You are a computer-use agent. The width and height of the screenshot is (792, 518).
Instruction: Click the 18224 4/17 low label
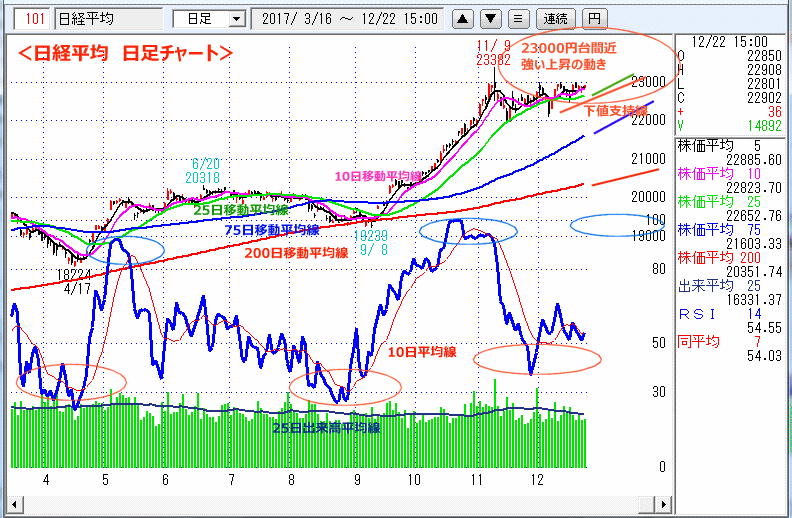tap(74, 282)
